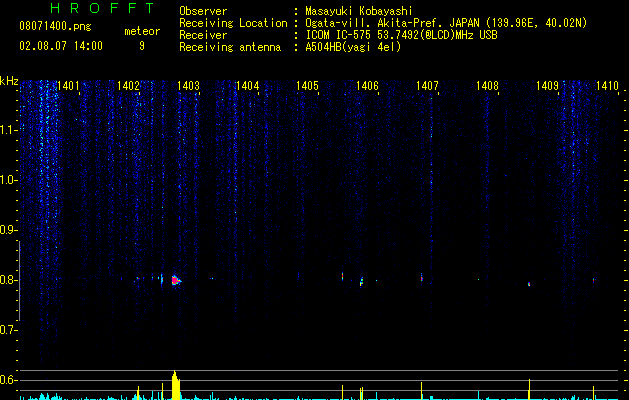Click the 1.1 frequency axis label

tap(8, 130)
